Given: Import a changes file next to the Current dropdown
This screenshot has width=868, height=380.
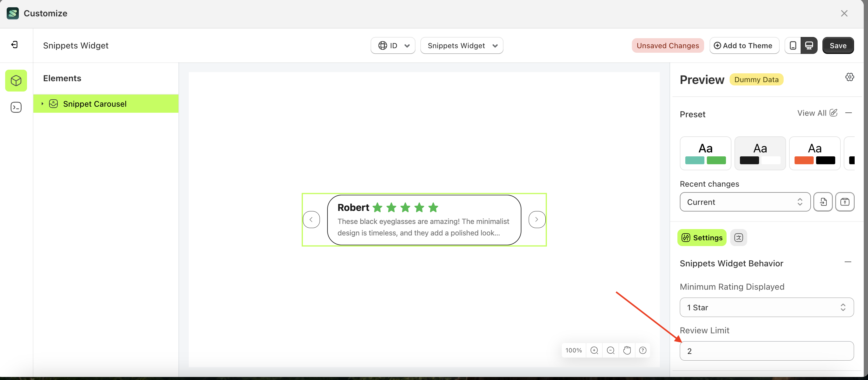Looking at the screenshot, I should 823,202.
